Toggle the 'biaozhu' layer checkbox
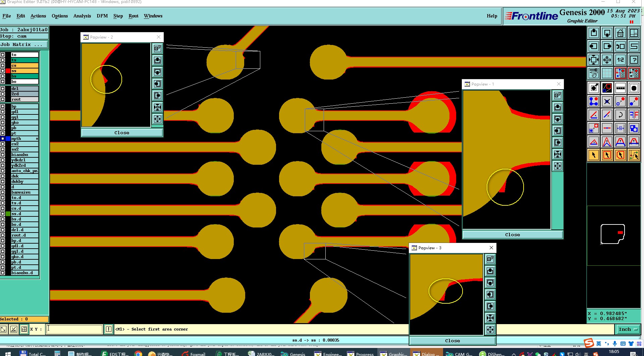Screen dimensions: 644x356 (x=3, y=155)
